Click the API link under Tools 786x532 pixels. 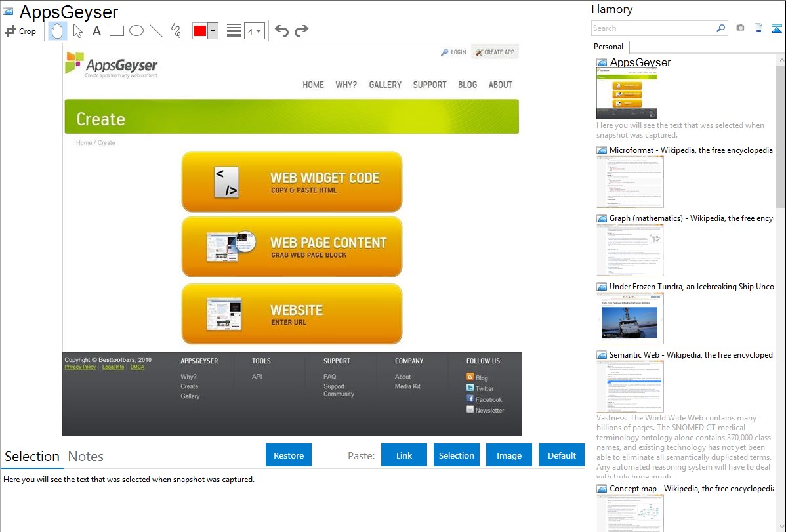pyautogui.click(x=257, y=377)
